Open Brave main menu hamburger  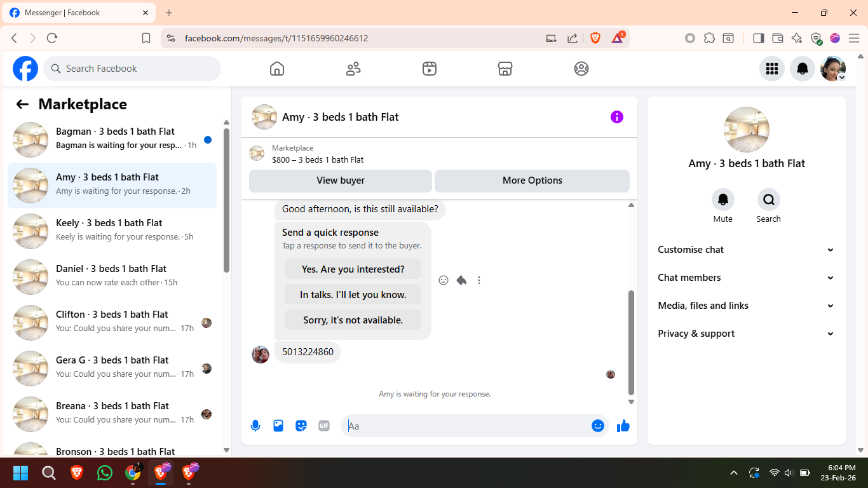pos(854,38)
